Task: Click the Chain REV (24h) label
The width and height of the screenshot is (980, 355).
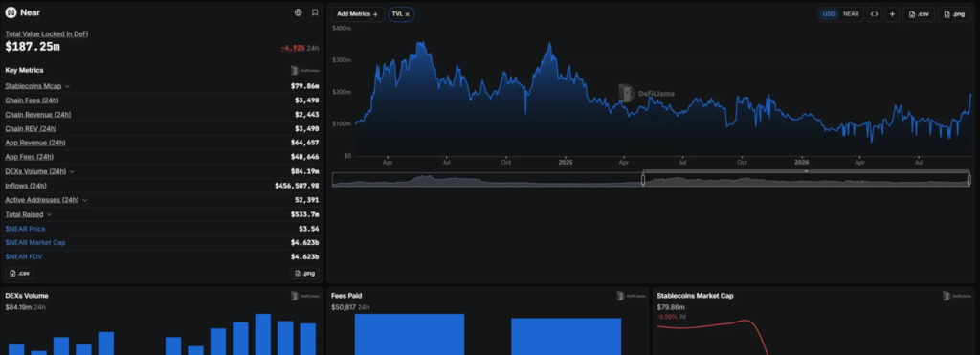Action: coord(31,129)
